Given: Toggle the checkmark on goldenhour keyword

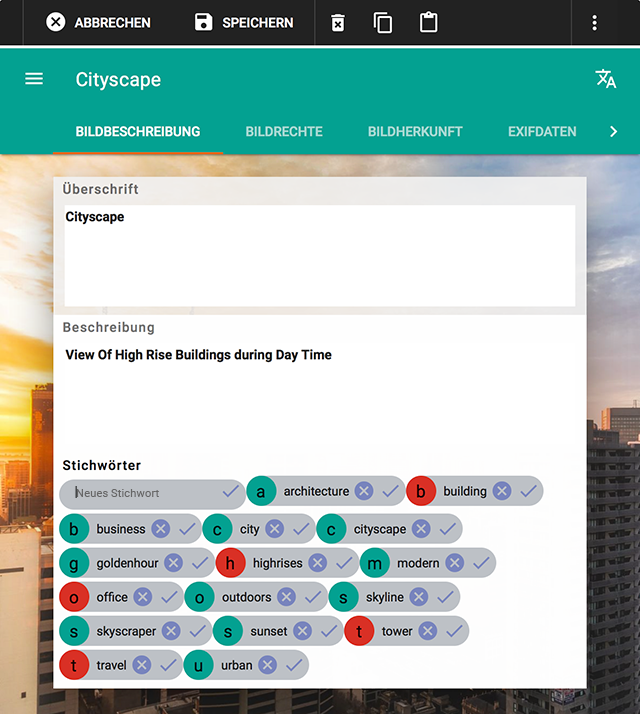Looking at the screenshot, I should click(200, 563).
